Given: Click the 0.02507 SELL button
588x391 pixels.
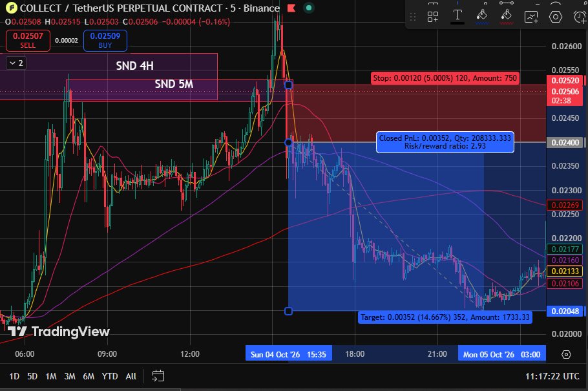Looking at the screenshot, I should coord(28,41).
